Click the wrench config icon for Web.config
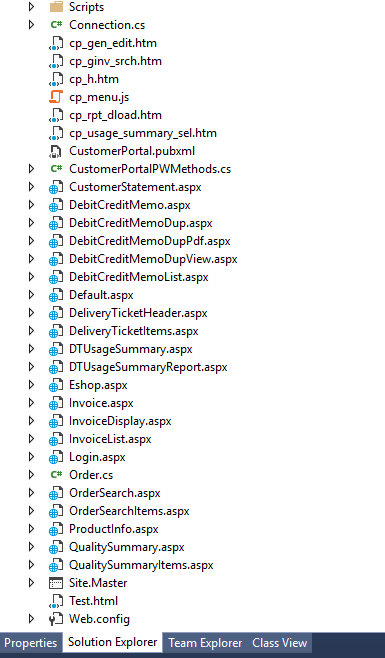Viewport: 385px width, 658px height. coord(56,619)
